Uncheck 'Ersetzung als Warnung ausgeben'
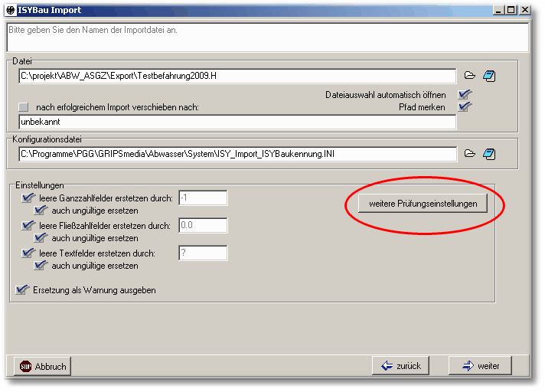The image size is (545, 392). point(22,290)
